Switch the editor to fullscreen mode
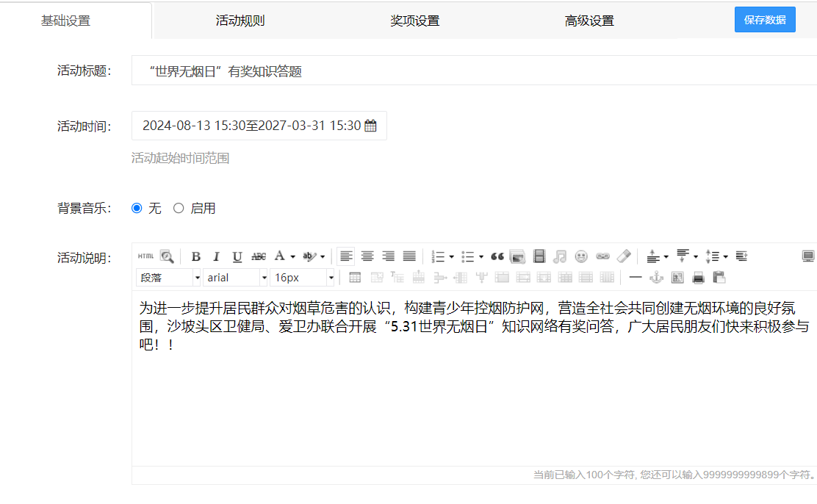This screenshot has height=504, width=817. pos(808,255)
